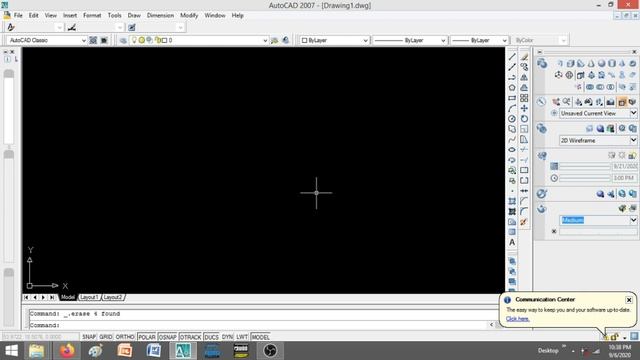Select the Line tool in Draw toolbar

pos(512,57)
